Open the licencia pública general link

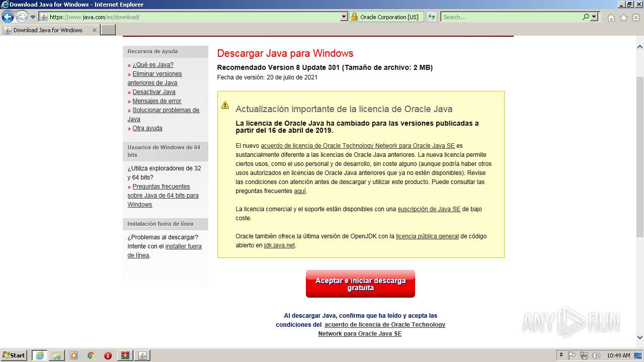click(427, 236)
